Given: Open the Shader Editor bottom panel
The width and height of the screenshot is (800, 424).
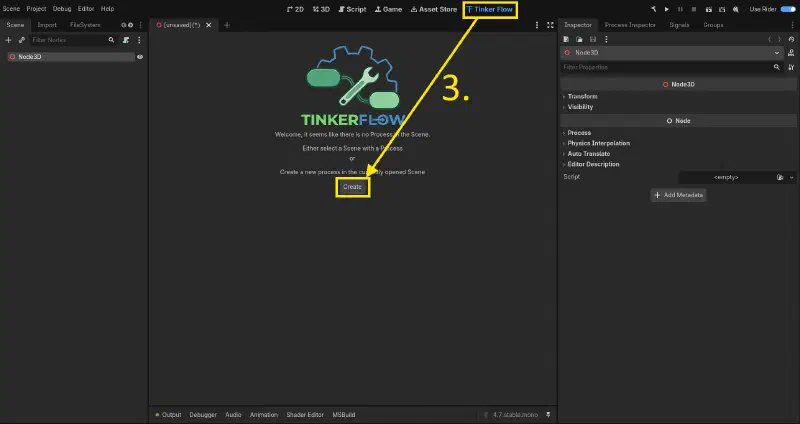Looking at the screenshot, I should [305, 415].
